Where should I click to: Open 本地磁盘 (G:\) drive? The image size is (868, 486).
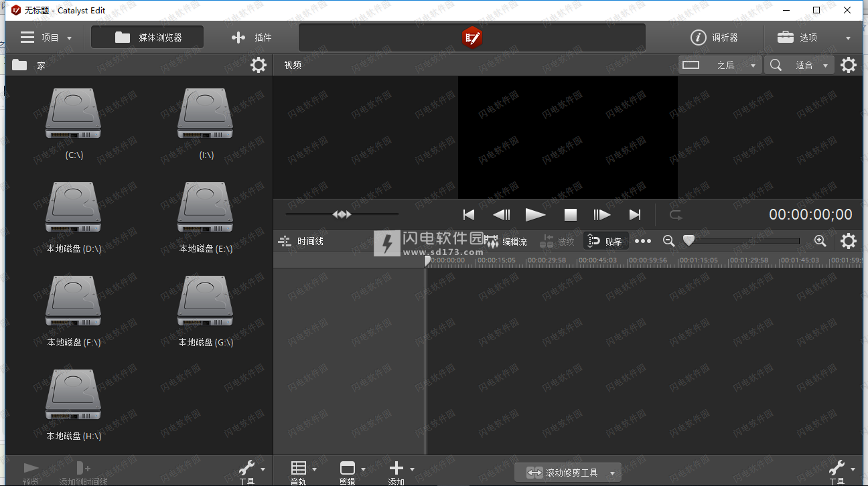(x=206, y=312)
